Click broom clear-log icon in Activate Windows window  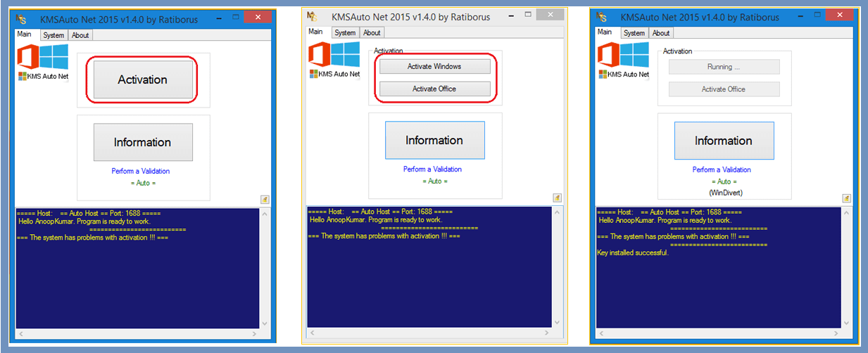(557, 198)
